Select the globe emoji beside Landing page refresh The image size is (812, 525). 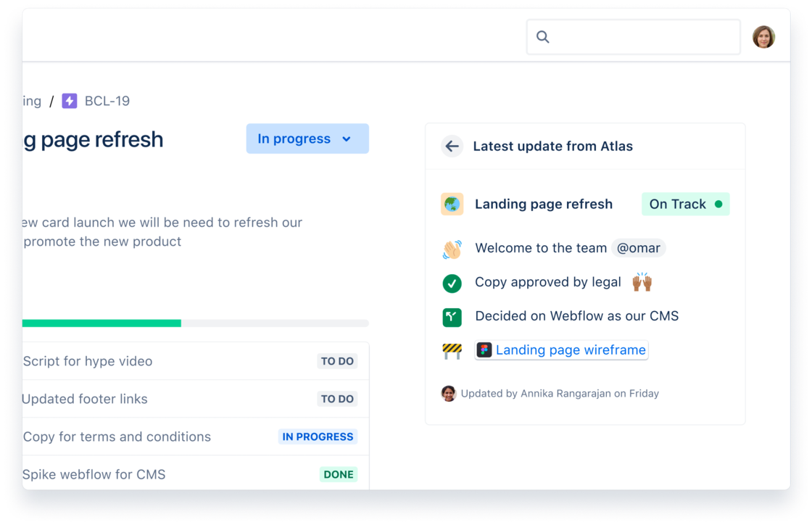(x=452, y=204)
